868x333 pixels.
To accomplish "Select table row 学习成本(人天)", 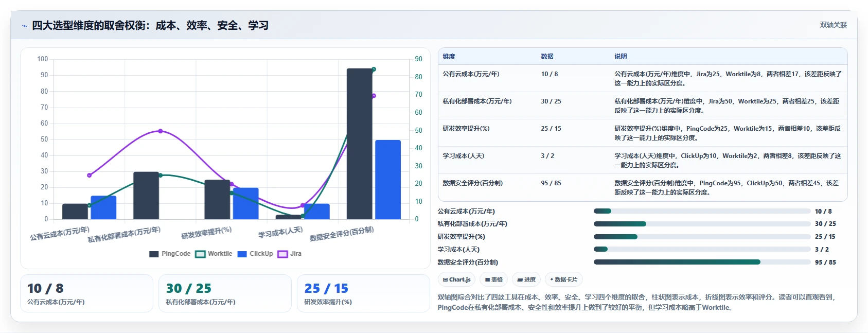I will point(643,160).
